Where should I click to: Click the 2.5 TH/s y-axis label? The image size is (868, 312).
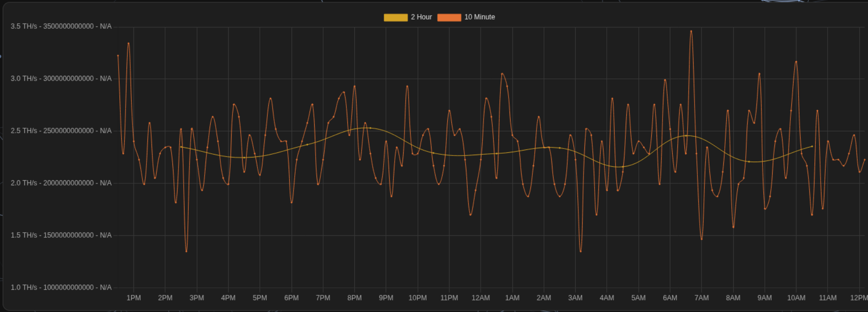click(61, 131)
